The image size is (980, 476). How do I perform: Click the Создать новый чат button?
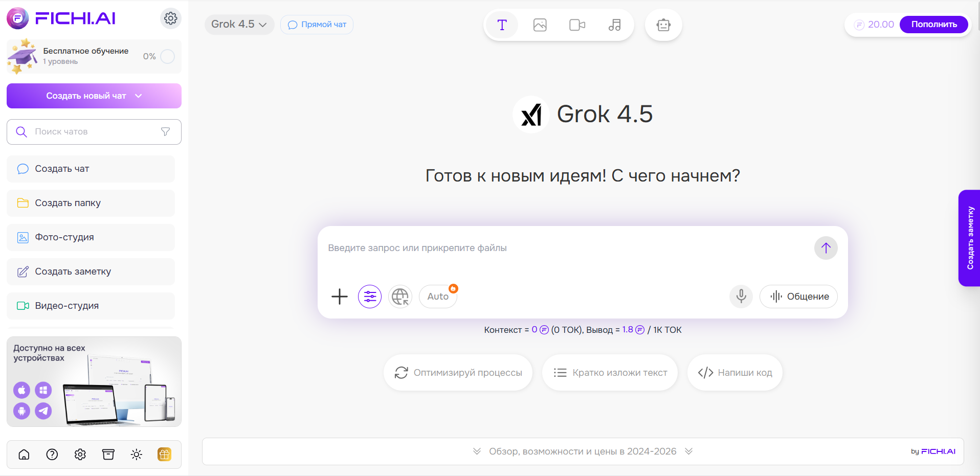coord(94,96)
